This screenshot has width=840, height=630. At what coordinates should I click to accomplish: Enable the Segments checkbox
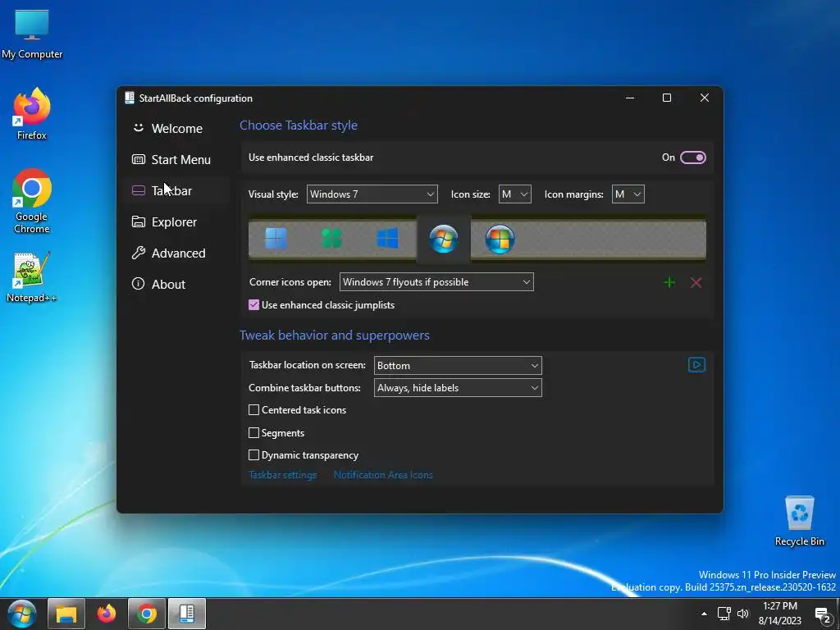coord(254,432)
